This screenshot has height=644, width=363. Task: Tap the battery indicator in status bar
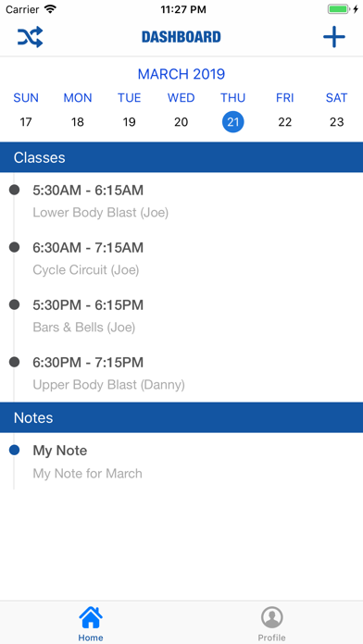pos(339,9)
